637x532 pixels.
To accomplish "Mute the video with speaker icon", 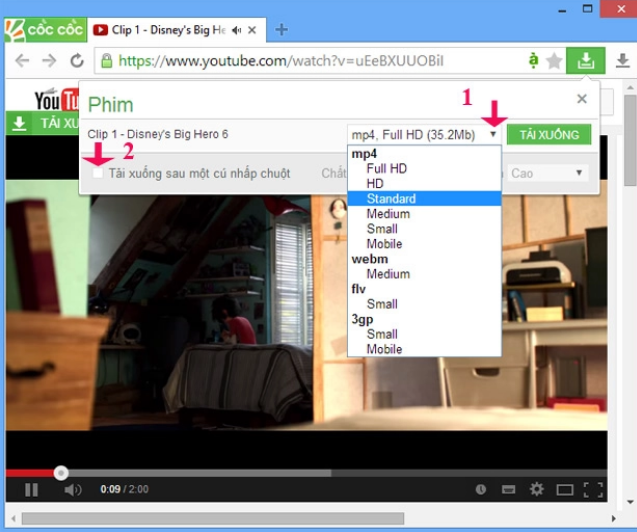I will tap(72, 489).
